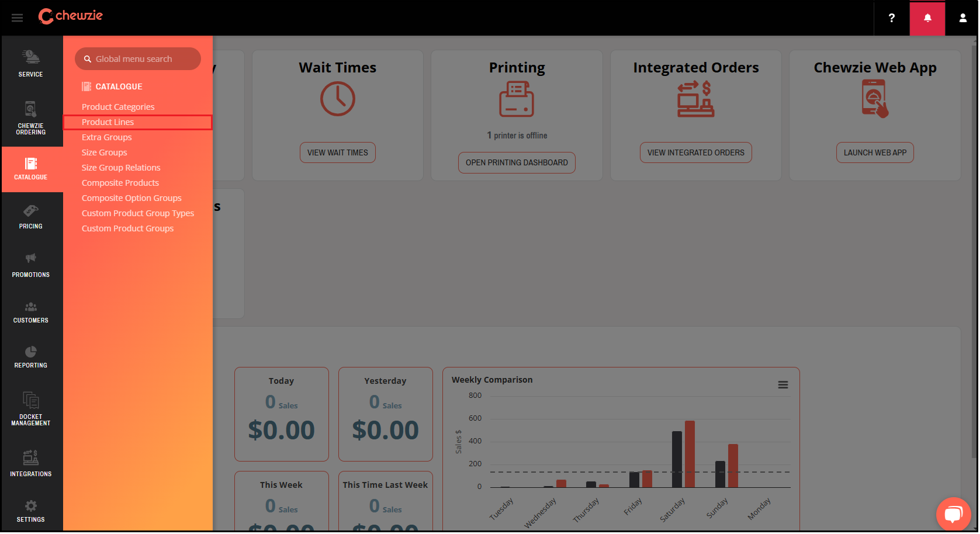This screenshot has height=534, width=980.
Task: Click the Chewzie Web App phone icon
Action: tap(875, 99)
